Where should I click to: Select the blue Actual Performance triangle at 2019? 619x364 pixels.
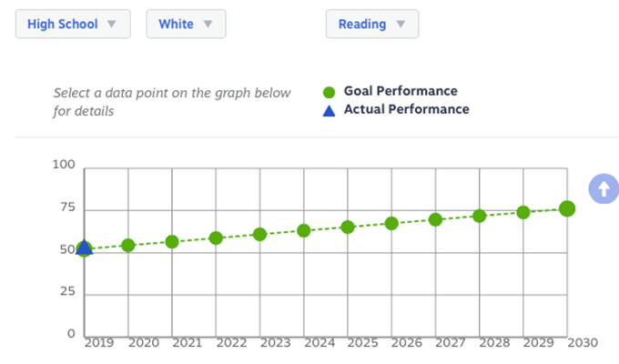tap(84, 248)
